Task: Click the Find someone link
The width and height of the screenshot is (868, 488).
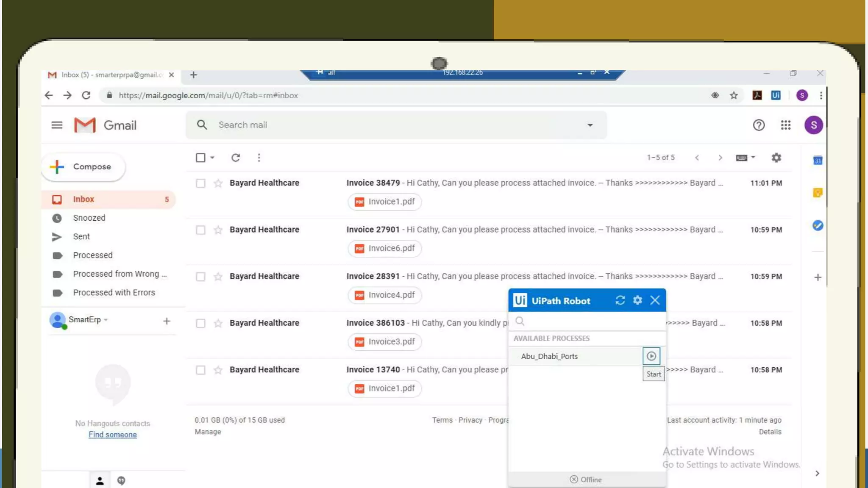Action: pyautogui.click(x=112, y=435)
